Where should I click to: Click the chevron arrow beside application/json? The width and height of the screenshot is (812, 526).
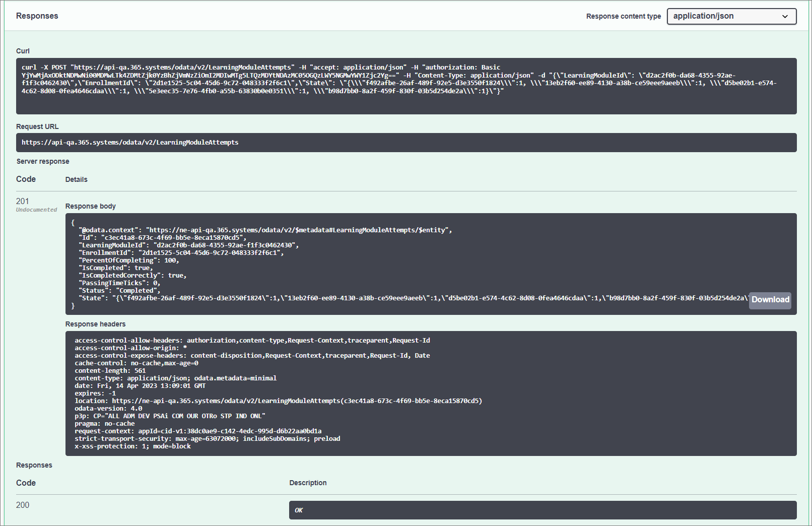785,17
